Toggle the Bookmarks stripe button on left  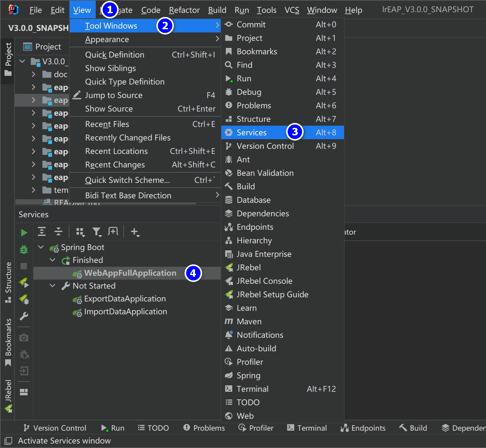(8, 342)
